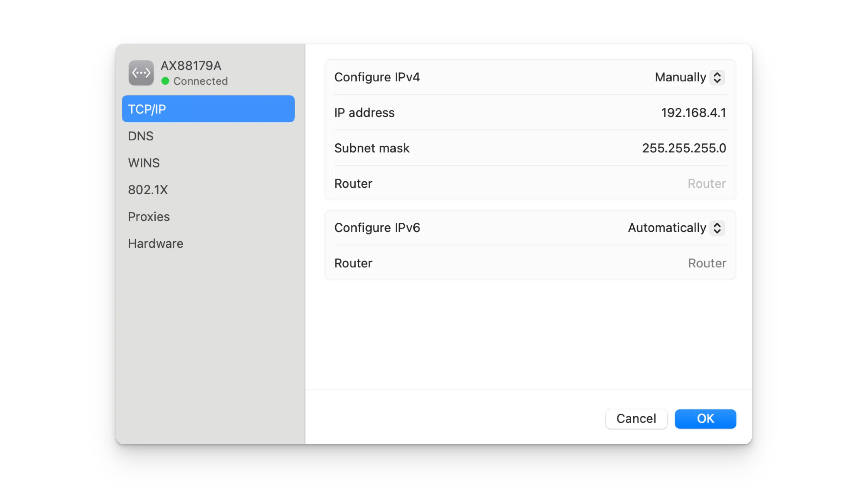Click the Subnet mask input field
The height and width of the screenshot is (488, 868).
(x=684, y=148)
